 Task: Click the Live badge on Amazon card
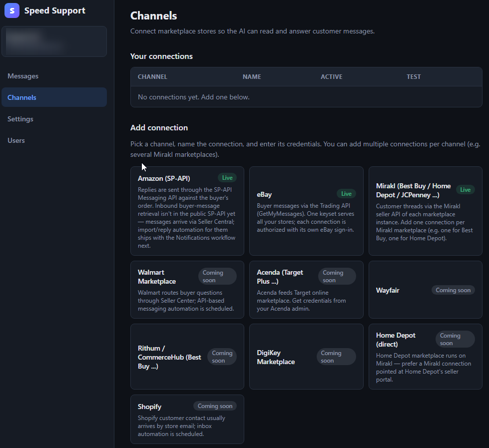pos(227,178)
